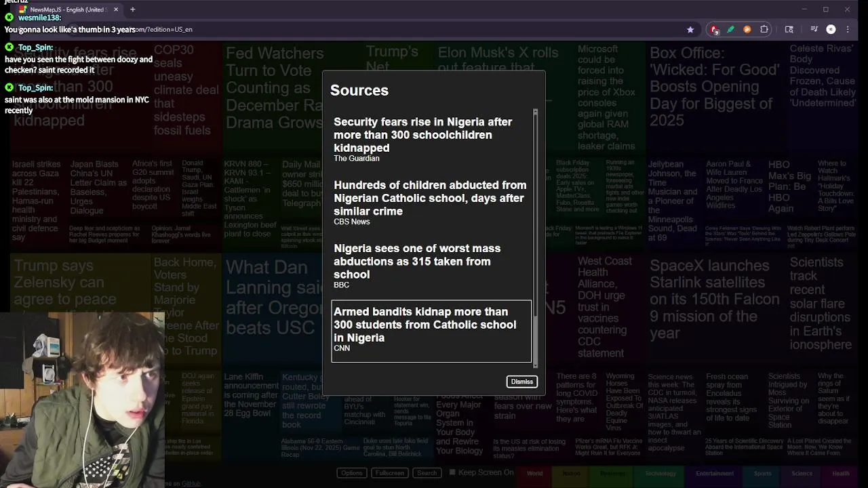Image resolution: width=868 pixels, height=488 pixels.
Task: Open the BBC story on 315 taken from school
Action: coord(431,268)
